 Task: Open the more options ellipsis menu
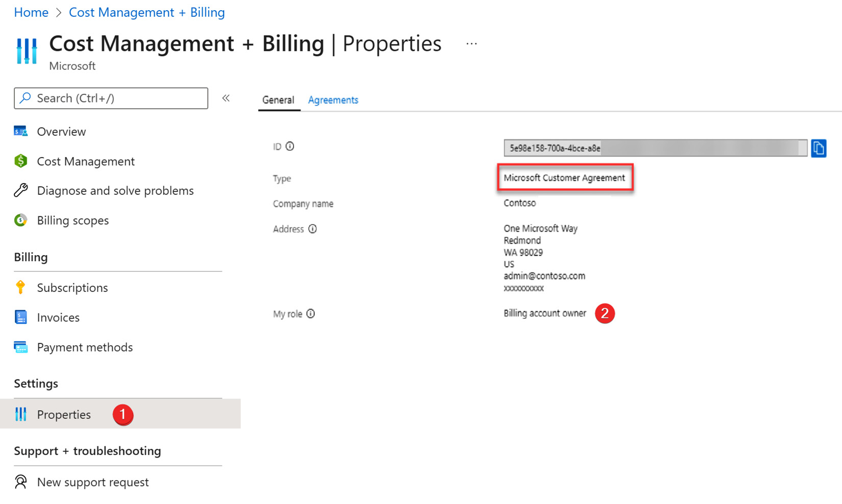[x=472, y=44]
